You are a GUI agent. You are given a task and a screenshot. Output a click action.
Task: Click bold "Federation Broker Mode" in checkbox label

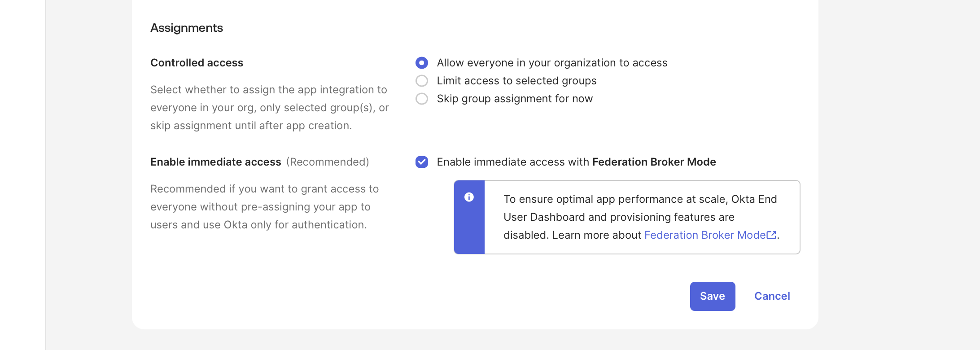(654, 162)
